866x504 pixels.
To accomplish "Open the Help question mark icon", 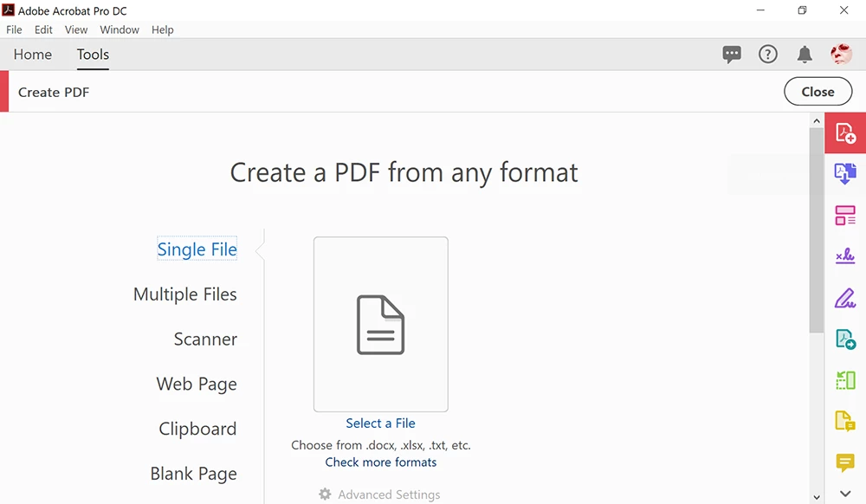I will 767,54.
